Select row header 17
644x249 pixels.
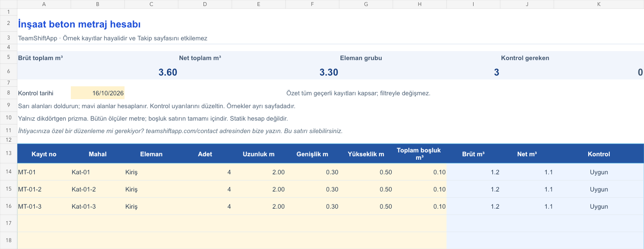point(9,224)
